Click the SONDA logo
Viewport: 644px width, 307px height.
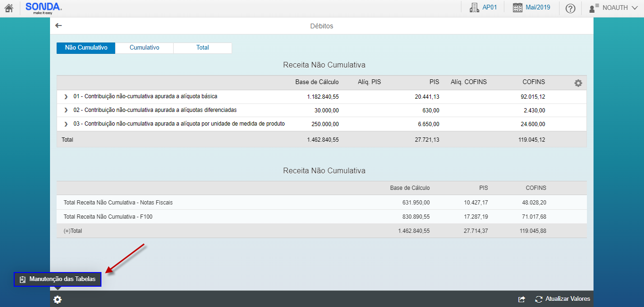43,8
